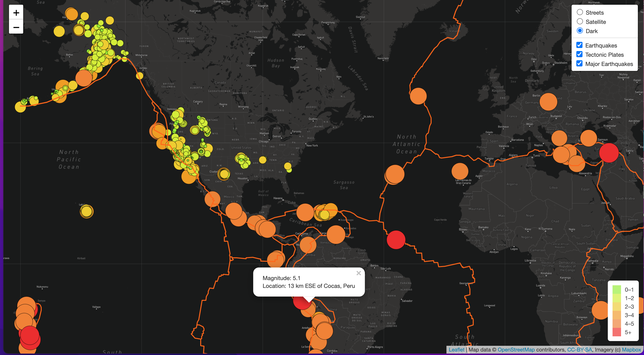644x355 pixels.
Task: Zoom in on the map
Action: click(x=16, y=13)
